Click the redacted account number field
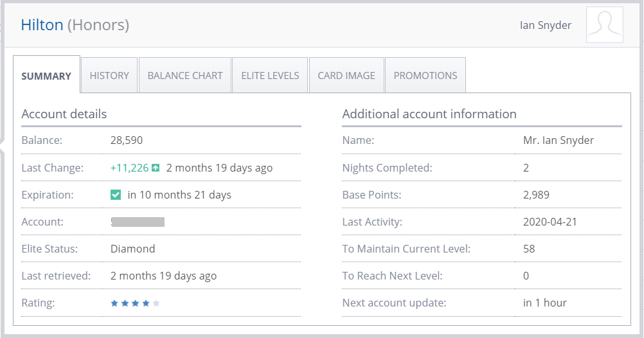Image resolution: width=644 pixels, height=338 pixels. pyautogui.click(x=138, y=222)
